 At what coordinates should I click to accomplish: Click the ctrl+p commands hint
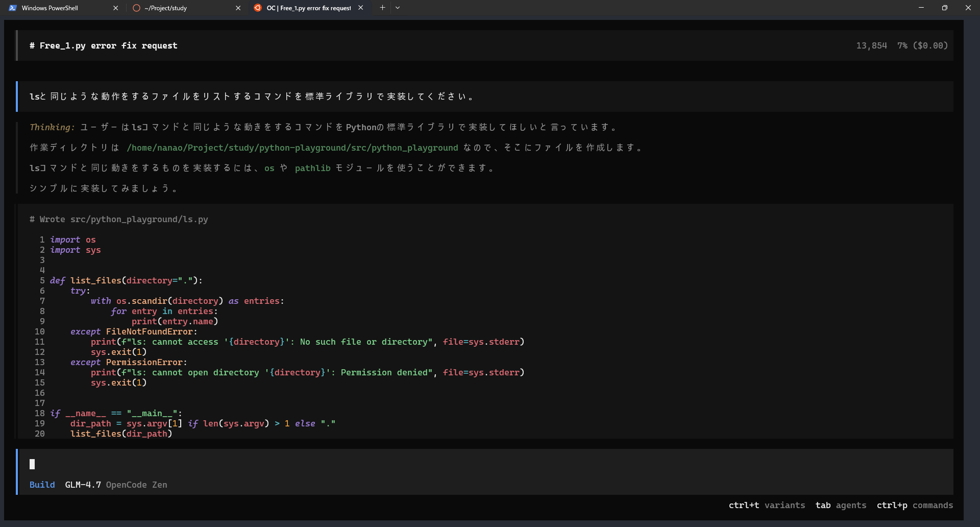[915, 505]
